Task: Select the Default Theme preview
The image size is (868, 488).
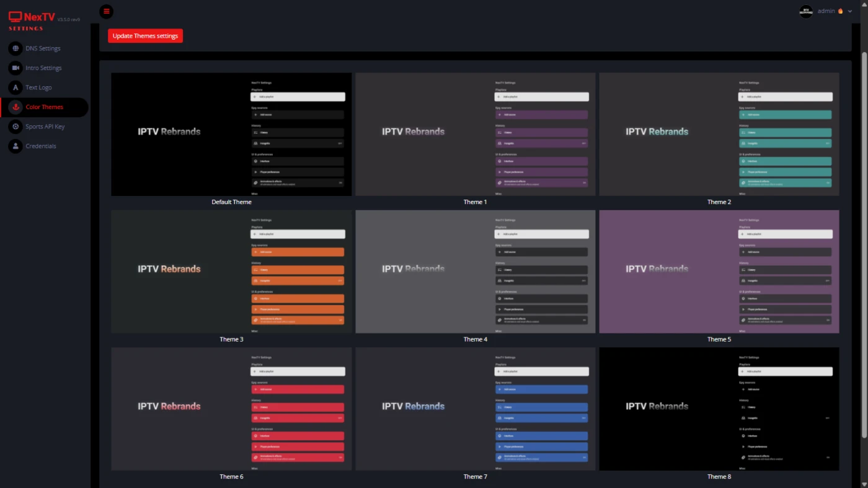Action: coord(231,135)
